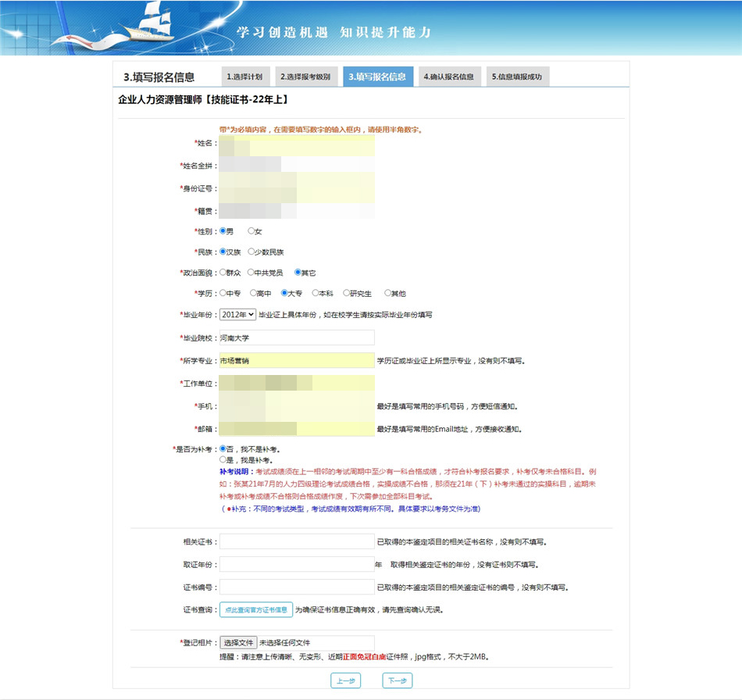Open tab 4.确认报名信息
This screenshot has height=700, width=742.
450,77
